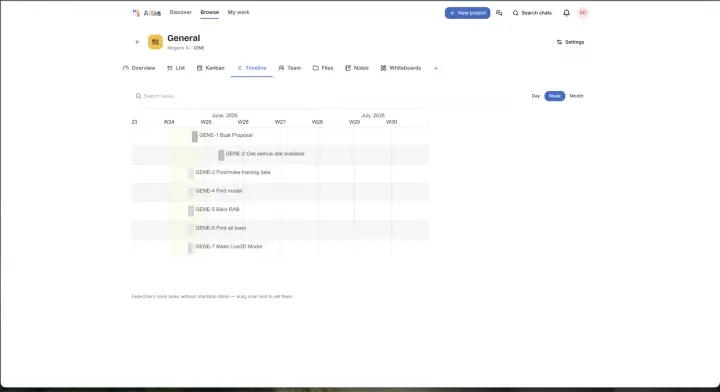Click the yellow General project icon
720x392 pixels.
point(155,42)
